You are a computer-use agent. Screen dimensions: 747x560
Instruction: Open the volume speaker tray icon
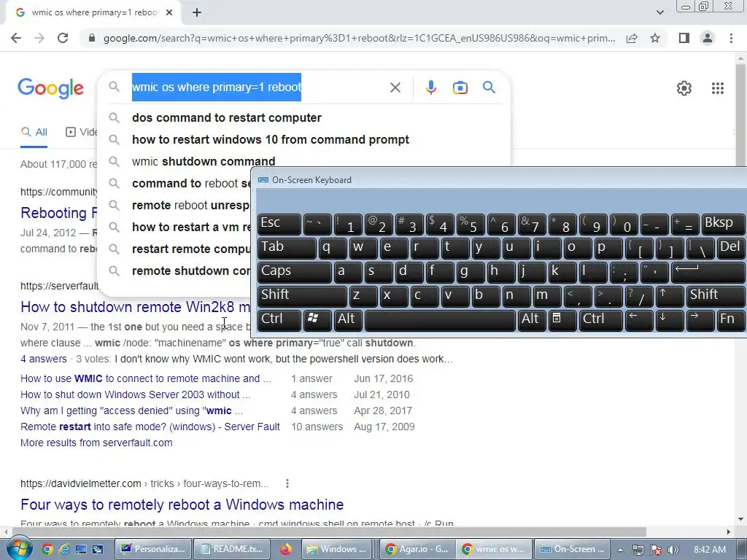673,550
